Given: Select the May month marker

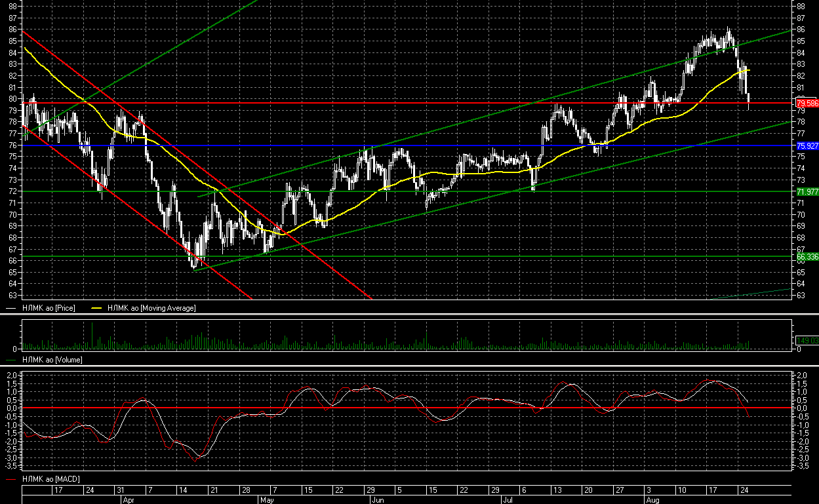Looking at the screenshot, I should pyautogui.click(x=266, y=499).
